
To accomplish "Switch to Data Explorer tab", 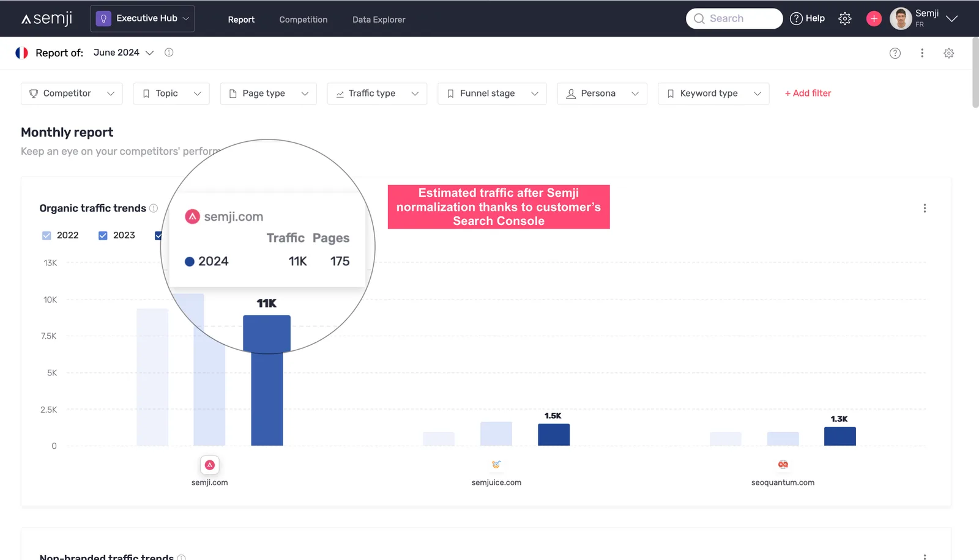I will click(x=379, y=20).
